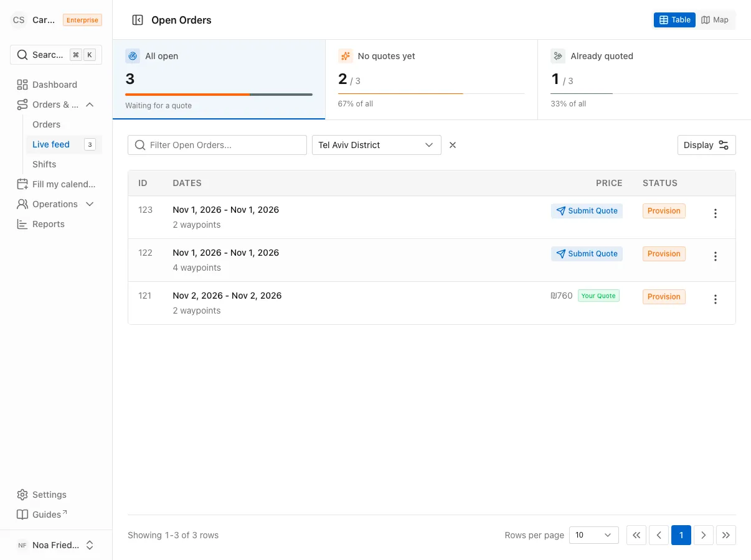Select the All open tab
The height and width of the screenshot is (560, 751).
(219, 80)
